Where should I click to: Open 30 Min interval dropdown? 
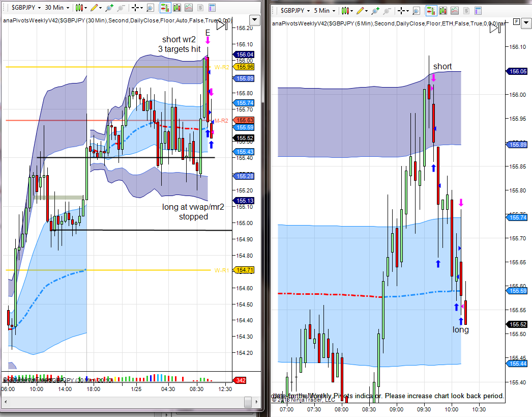point(57,8)
